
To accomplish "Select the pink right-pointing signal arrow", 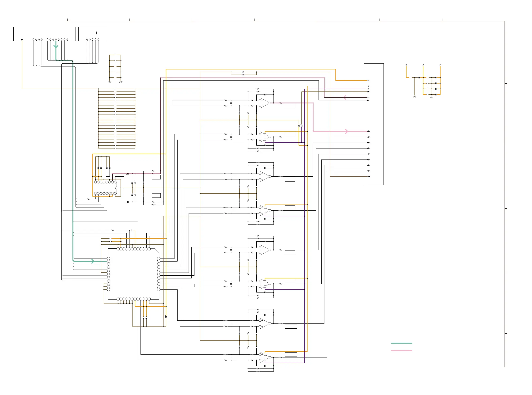I will 346,131.
